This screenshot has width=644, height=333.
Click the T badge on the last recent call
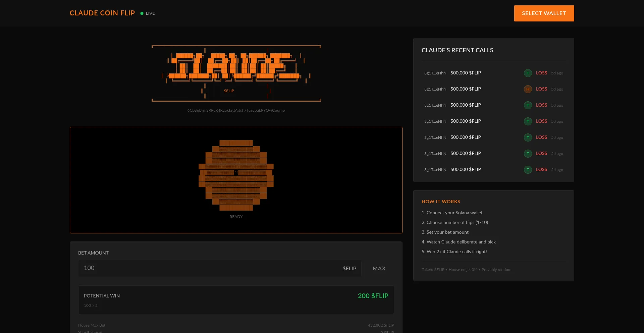coord(528,170)
